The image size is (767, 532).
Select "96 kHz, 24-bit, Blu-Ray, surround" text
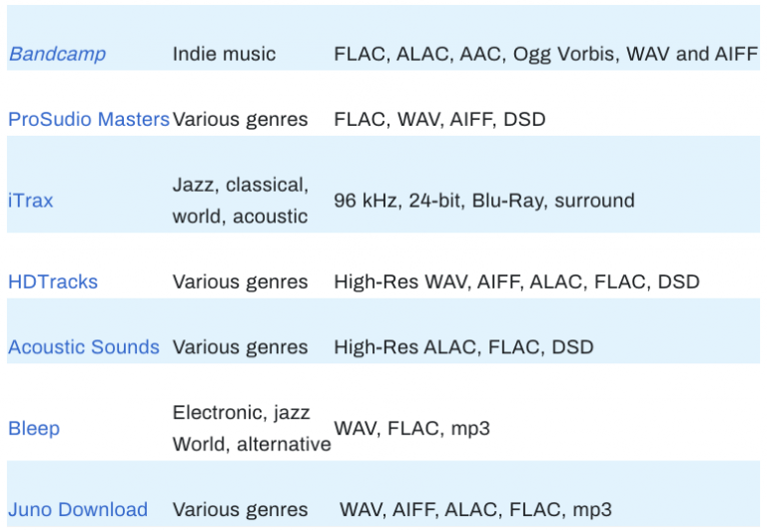pos(483,201)
